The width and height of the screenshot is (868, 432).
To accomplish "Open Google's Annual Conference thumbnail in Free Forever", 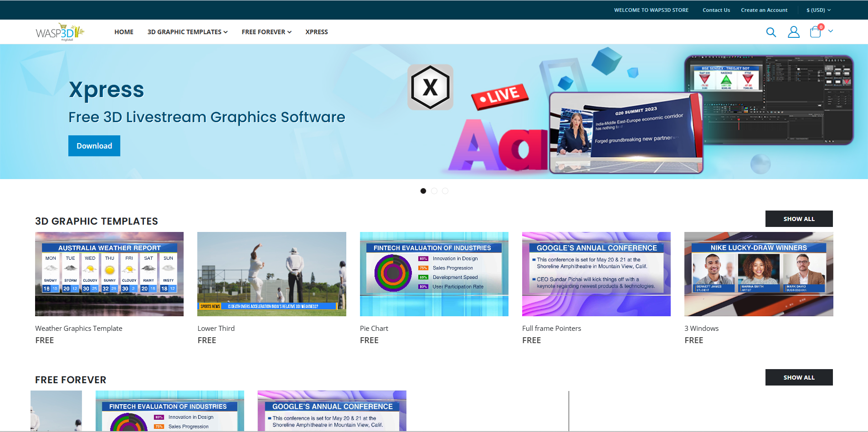I will click(x=332, y=411).
